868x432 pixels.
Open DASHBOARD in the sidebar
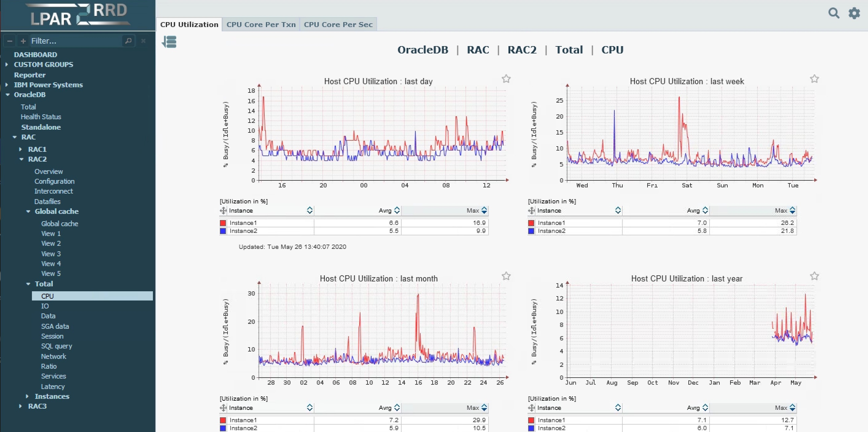pyautogui.click(x=35, y=55)
